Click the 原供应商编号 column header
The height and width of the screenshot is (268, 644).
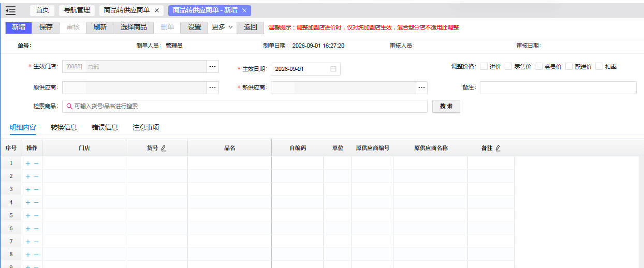[x=372, y=148]
